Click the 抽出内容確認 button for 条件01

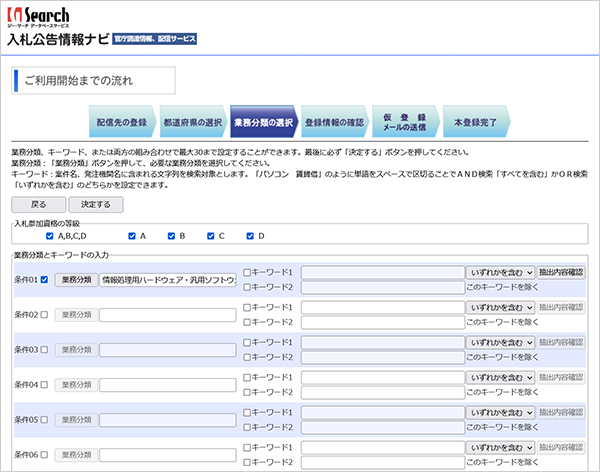coord(561,272)
